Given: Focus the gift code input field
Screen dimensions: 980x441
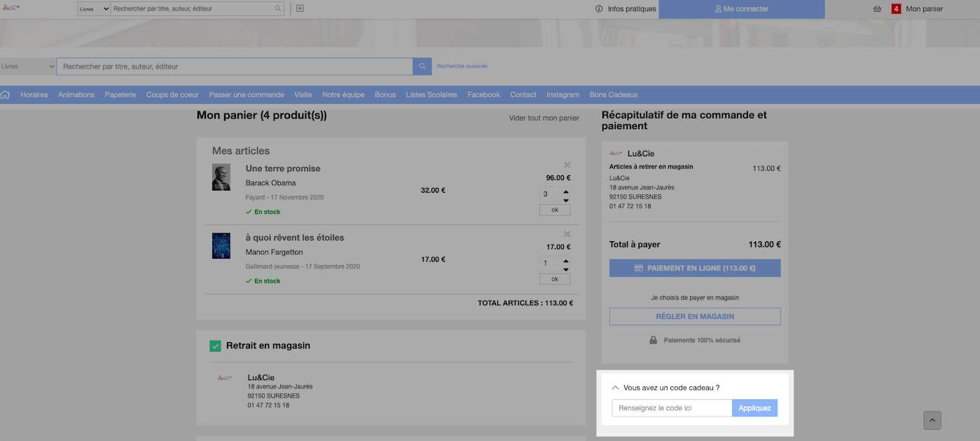Looking at the screenshot, I should pyautogui.click(x=672, y=408).
